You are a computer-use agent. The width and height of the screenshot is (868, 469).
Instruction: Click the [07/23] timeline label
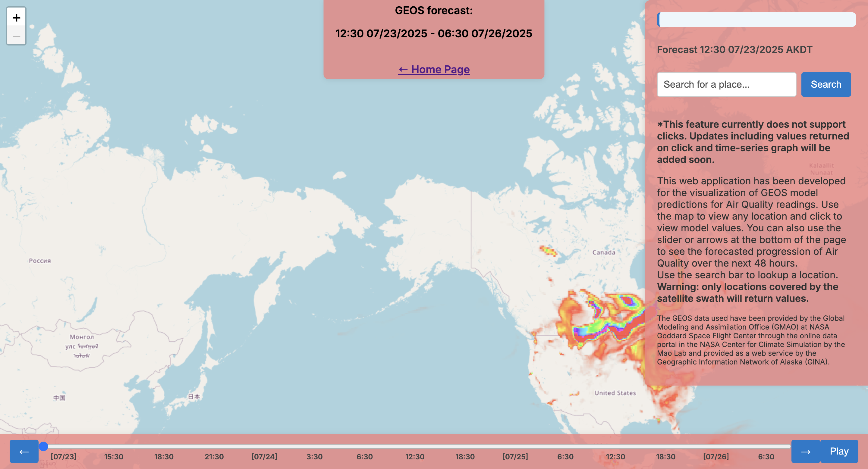point(63,457)
